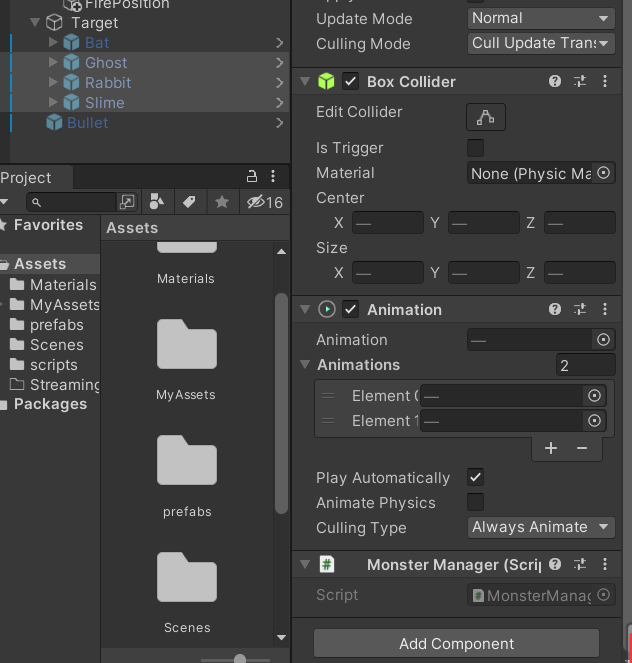Click the Edit Collider icon button
632x663 pixels.
[x=485, y=117]
